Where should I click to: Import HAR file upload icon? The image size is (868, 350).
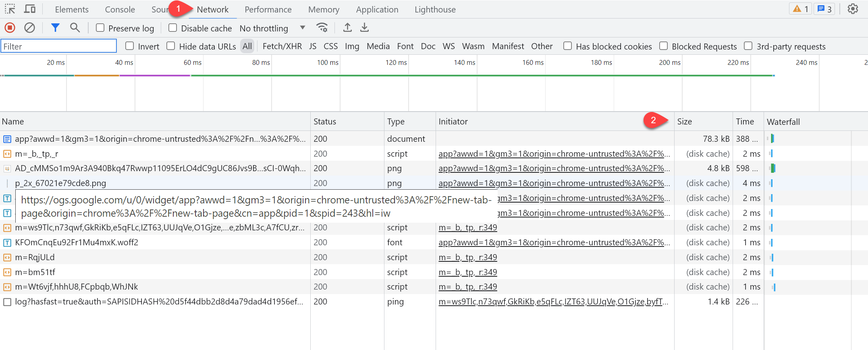(347, 28)
